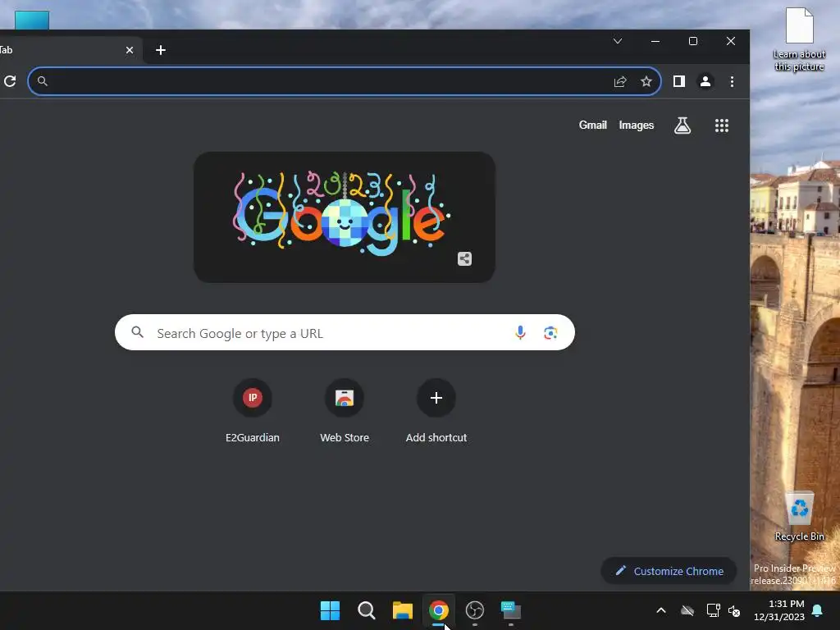
Task: Click the muted volume tray icon
Action: click(x=734, y=610)
